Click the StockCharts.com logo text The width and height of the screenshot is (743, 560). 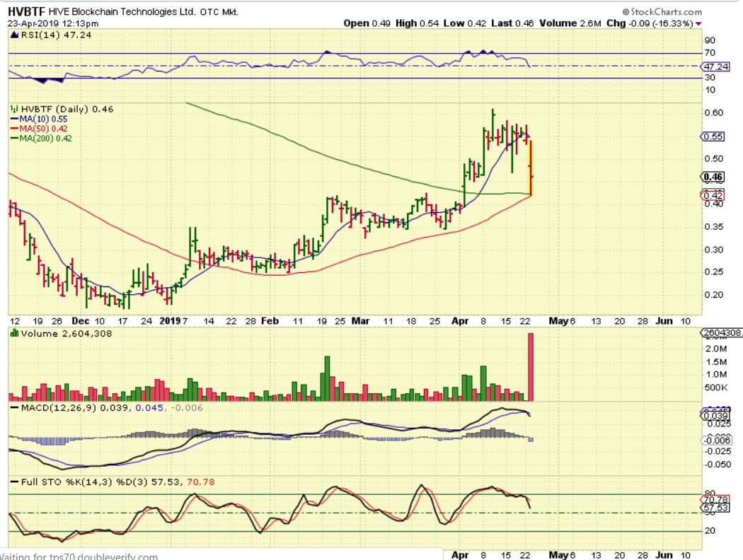point(662,12)
